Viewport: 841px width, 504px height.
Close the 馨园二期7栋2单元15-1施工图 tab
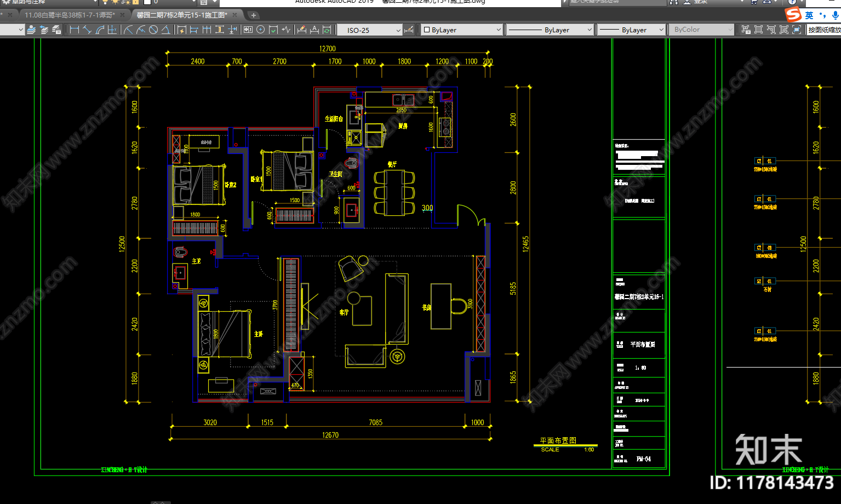(x=235, y=15)
